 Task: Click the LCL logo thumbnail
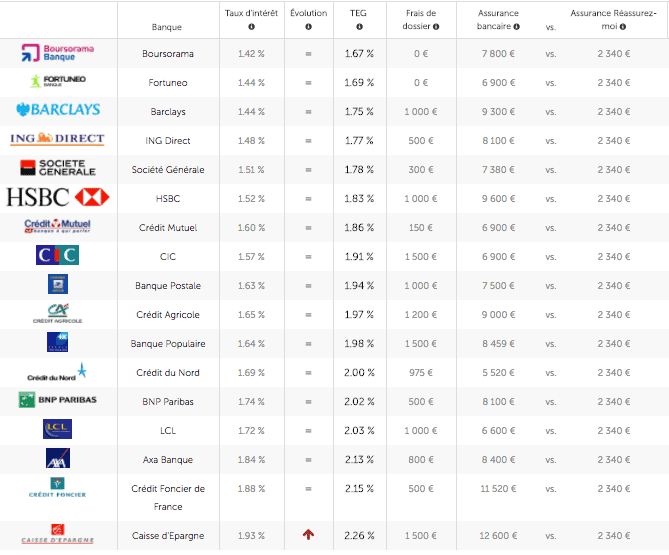coord(58,429)
